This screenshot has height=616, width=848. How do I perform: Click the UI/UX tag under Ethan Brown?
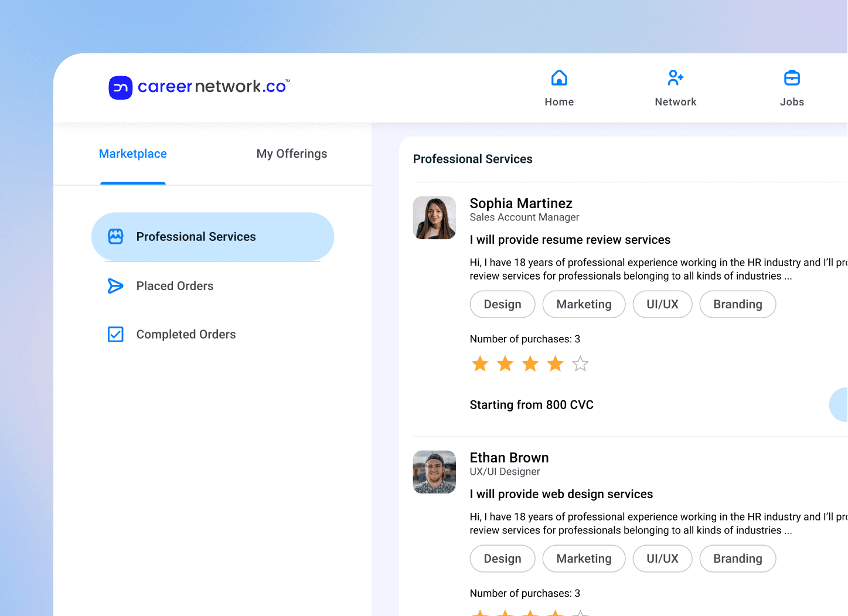point(663,559)
